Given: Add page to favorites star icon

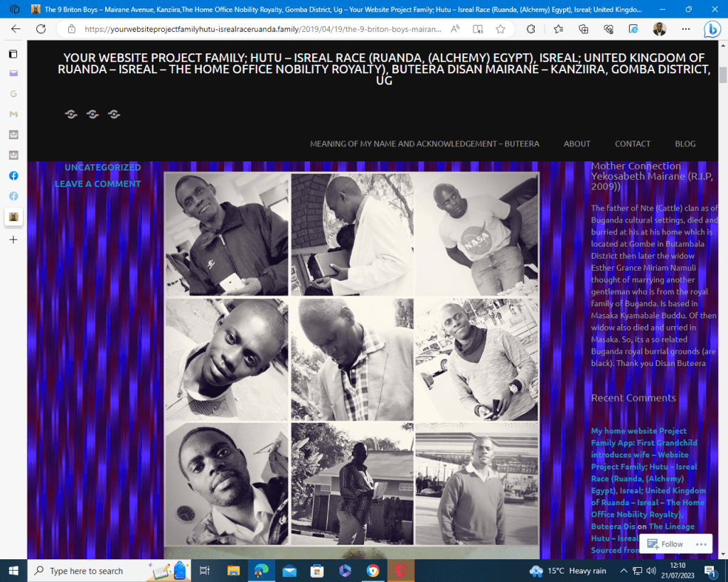Looking at the screenshot, I should 500,29.
